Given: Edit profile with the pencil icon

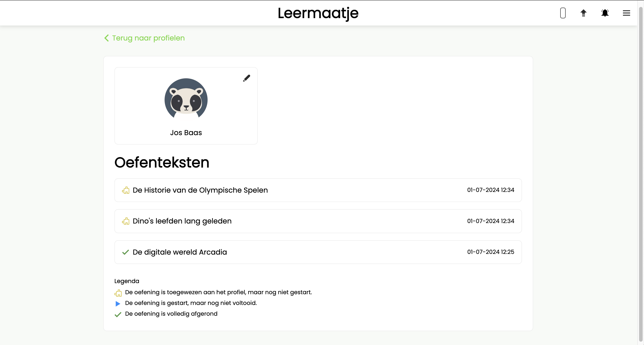Looking at the screenshot, I should [x=247, y=78].
